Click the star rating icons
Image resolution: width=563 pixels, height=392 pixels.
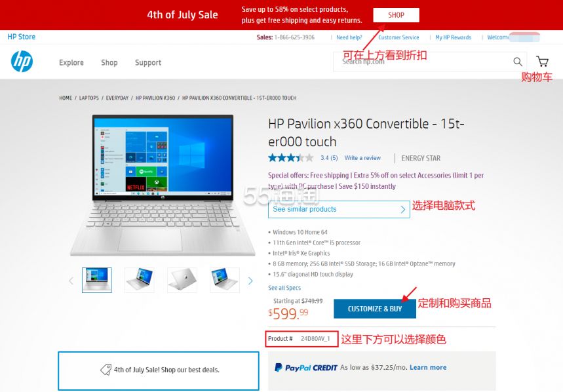click(291, 157)
